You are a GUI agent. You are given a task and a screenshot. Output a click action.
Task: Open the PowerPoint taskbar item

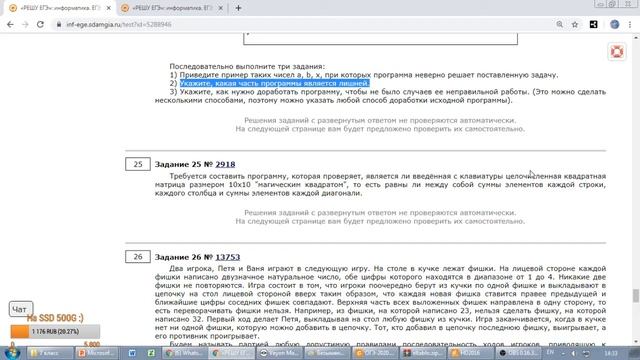[97, 353]
